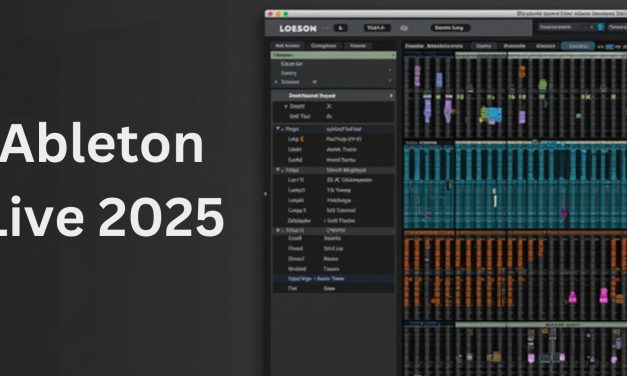Image resolution: width=627 pixels, height=376 pixels.
Task: Click the orange C icon in the parameter list
Action: [302, 139]
